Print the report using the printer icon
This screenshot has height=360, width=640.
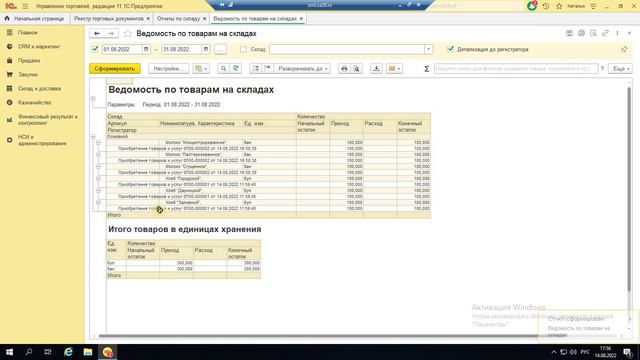(x=344, y=69)
